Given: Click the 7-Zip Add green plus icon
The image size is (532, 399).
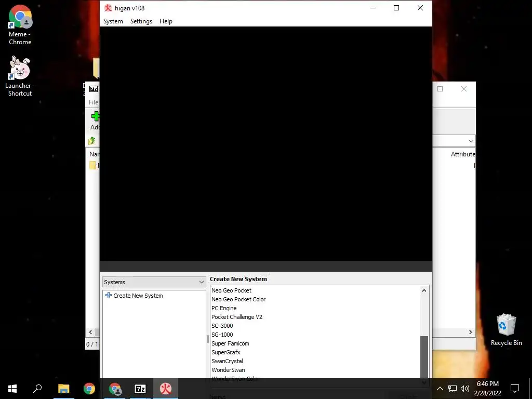Looking at the screenshot, I should click(96, 116).
